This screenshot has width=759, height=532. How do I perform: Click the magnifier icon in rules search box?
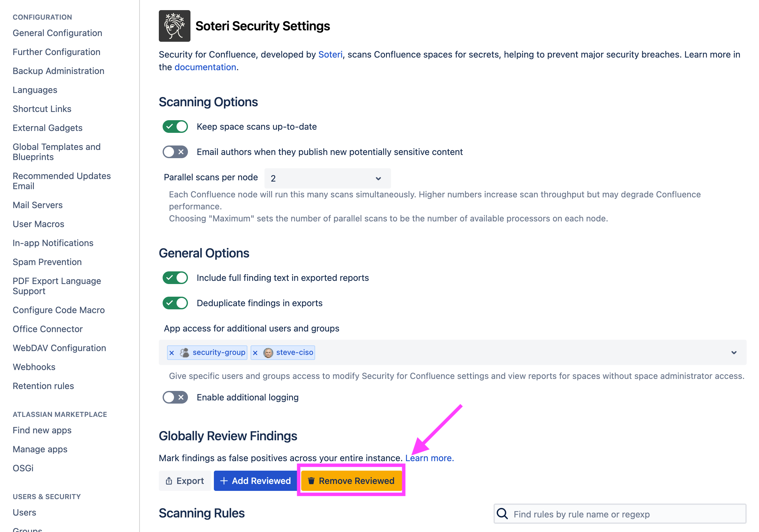[x=502, y=514]
